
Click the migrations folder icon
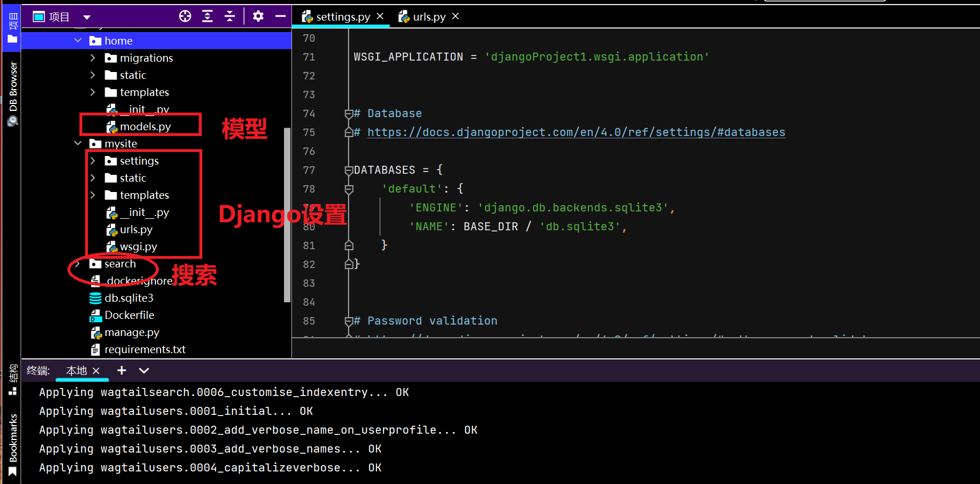click(x=111, y=58)
